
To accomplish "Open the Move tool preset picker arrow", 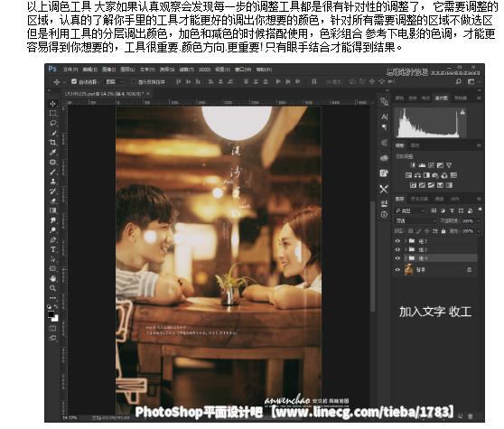I will point(65,82).
